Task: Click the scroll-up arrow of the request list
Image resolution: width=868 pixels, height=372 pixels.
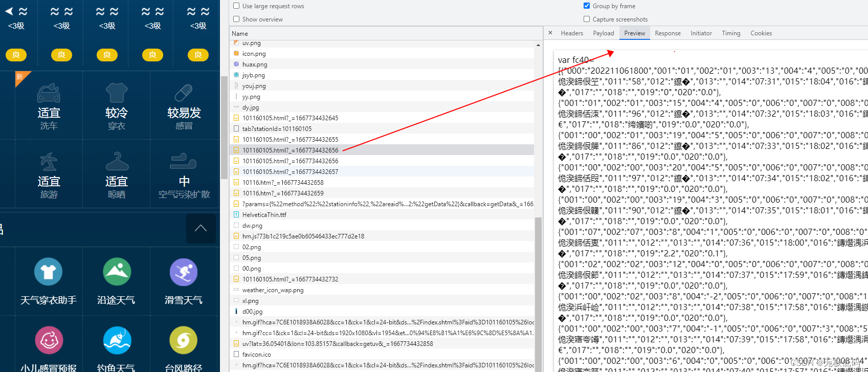Action: tap(538, 45)
